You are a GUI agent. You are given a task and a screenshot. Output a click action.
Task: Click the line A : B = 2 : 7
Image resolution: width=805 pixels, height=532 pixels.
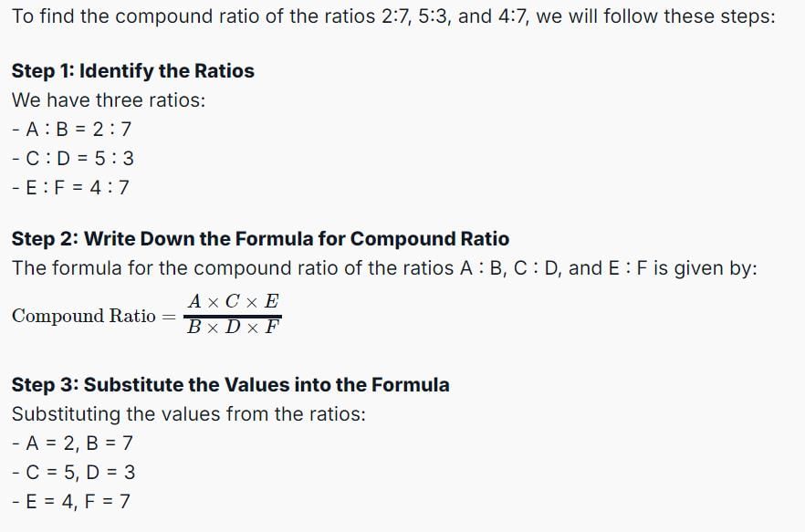pos(72,129)
